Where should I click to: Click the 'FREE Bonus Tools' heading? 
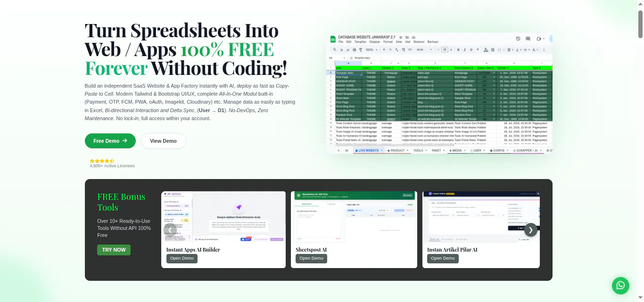(x=121, y=202)
